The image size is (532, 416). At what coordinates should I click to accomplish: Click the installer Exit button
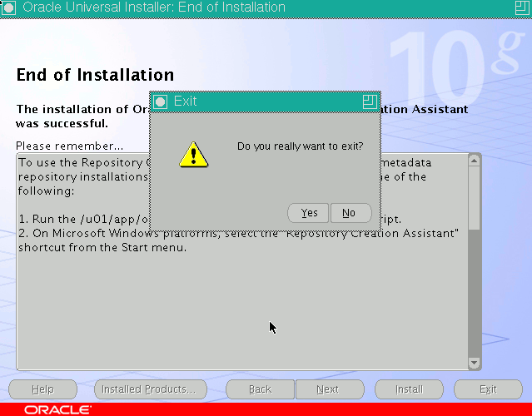point(488,389)
